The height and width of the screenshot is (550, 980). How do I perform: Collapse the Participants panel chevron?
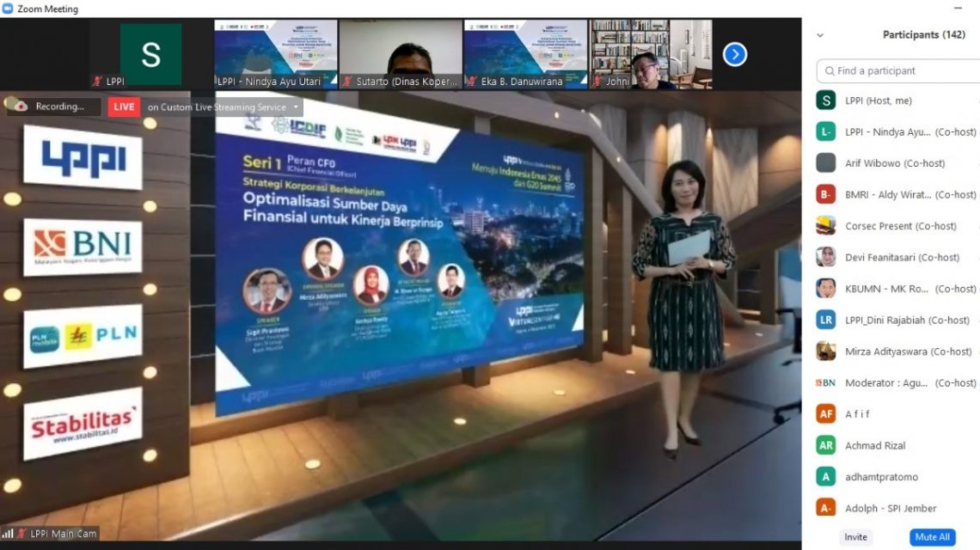(820, 35)
